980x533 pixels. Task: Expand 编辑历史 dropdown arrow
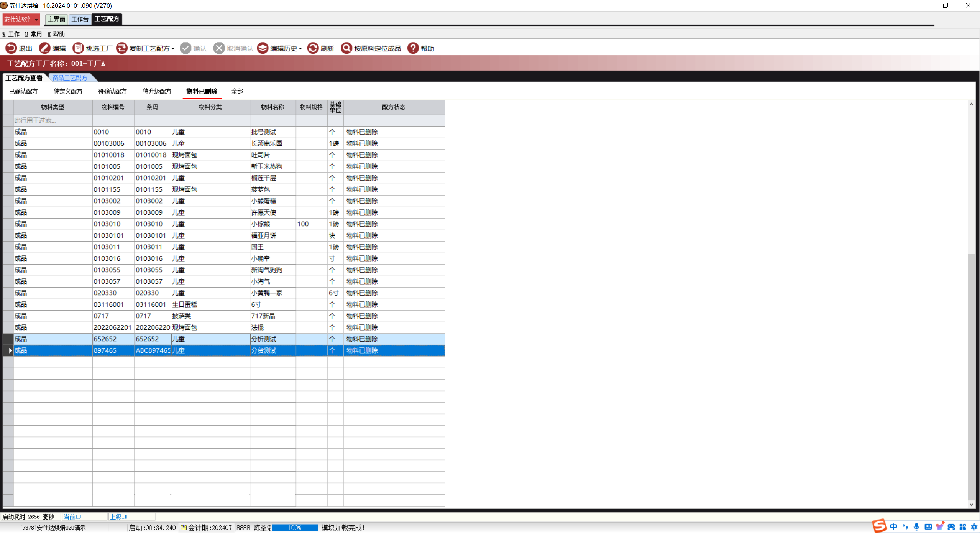tap(300, 49)
